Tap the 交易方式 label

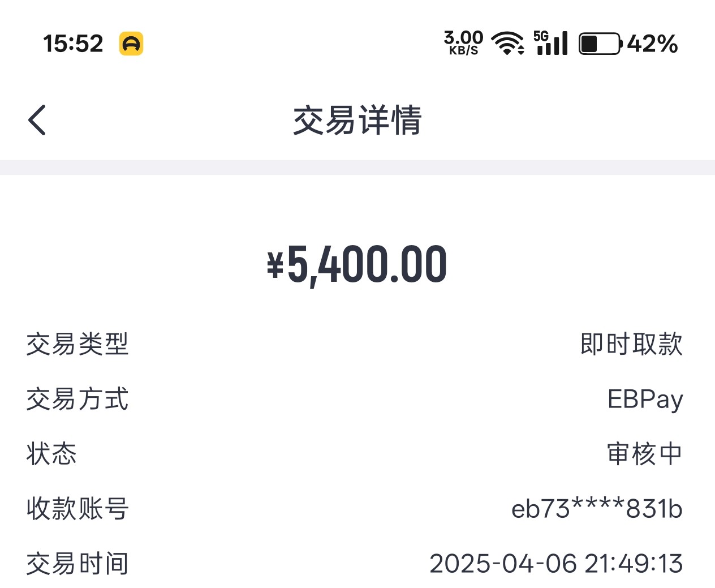coord(77,399)
